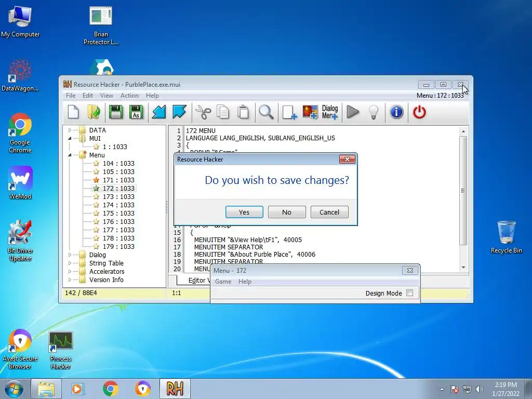Close the save changes dialog
The width and height of the screenshot is (532, 399).
(x=347, y=159)
